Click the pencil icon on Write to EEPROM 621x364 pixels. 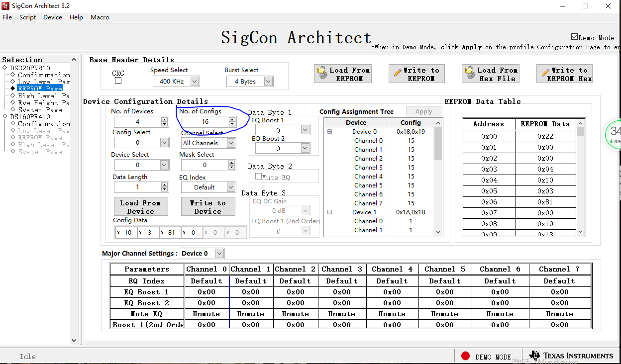398,73
